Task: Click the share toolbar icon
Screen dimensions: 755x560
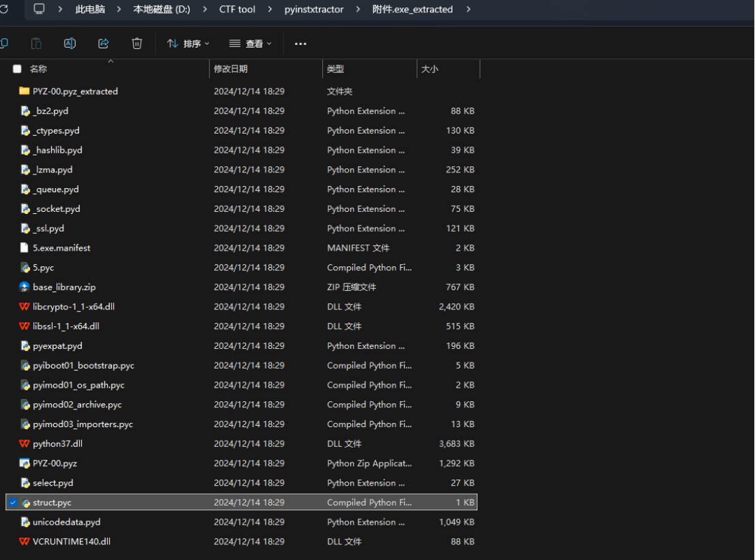Action: pos(104,44)
